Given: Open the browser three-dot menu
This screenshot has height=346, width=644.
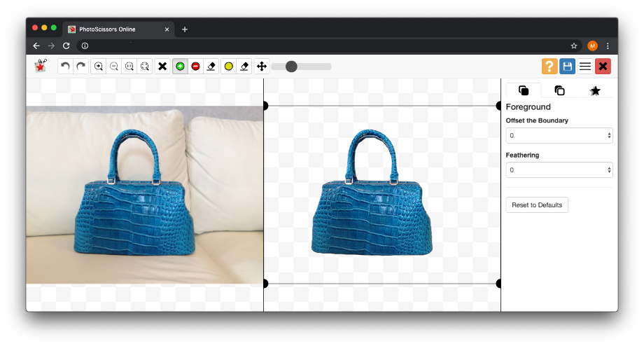Looking at the screenshot, I should tap(608, 46).
